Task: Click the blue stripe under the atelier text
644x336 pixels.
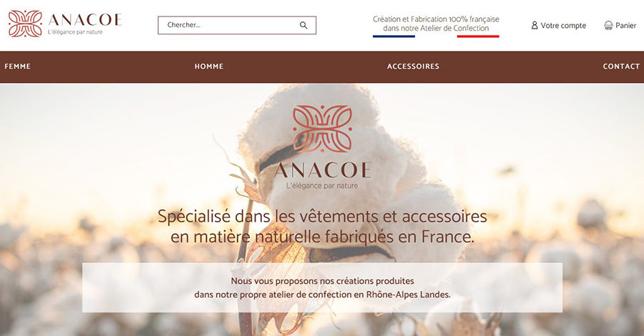Action: [x=394, y=36]
